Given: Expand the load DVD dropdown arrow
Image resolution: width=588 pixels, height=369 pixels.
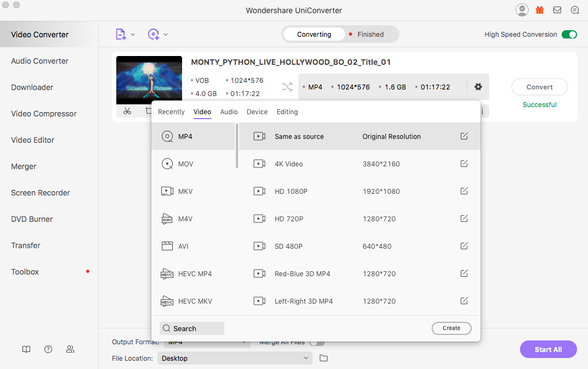Looking at the screenshot, I should pos(166,35).
